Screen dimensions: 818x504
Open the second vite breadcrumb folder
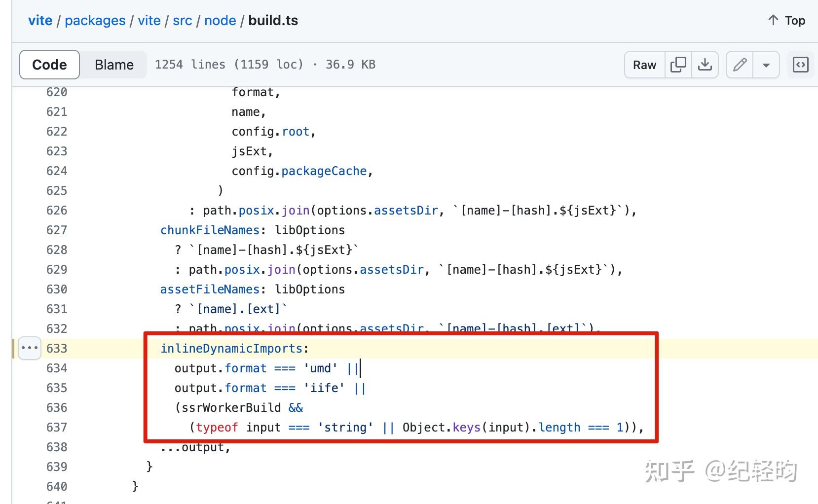click(x=149, y=20)
